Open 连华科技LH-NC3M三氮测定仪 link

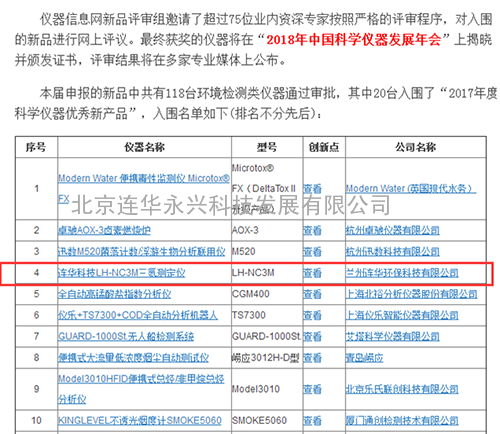point(121,273)
